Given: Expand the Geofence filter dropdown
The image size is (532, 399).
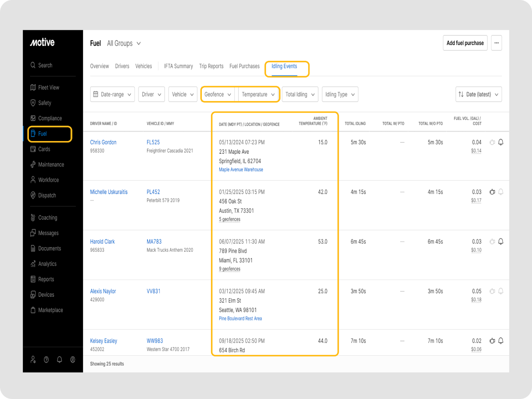Looking at the screenshot, I should click(218, 94).
